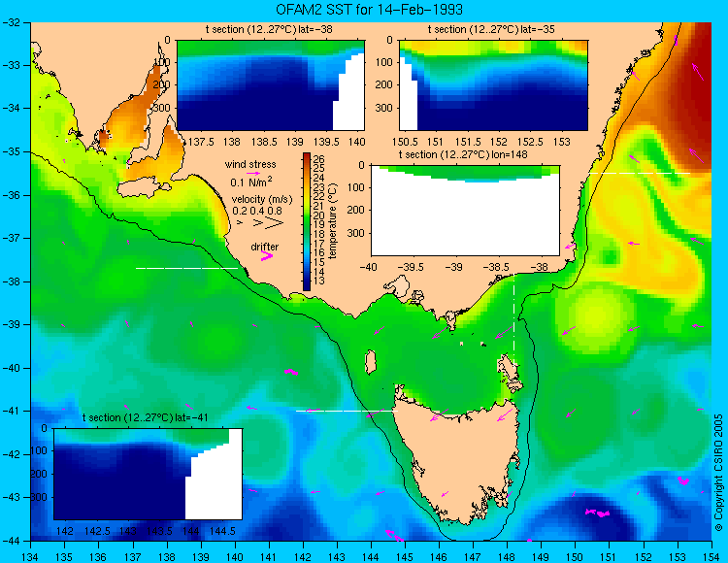Image resolution: width=728 pixels, height=563 pixels.
Task: Click the white dashed lon=148 vertical section line
Action: tap(513, 321)
